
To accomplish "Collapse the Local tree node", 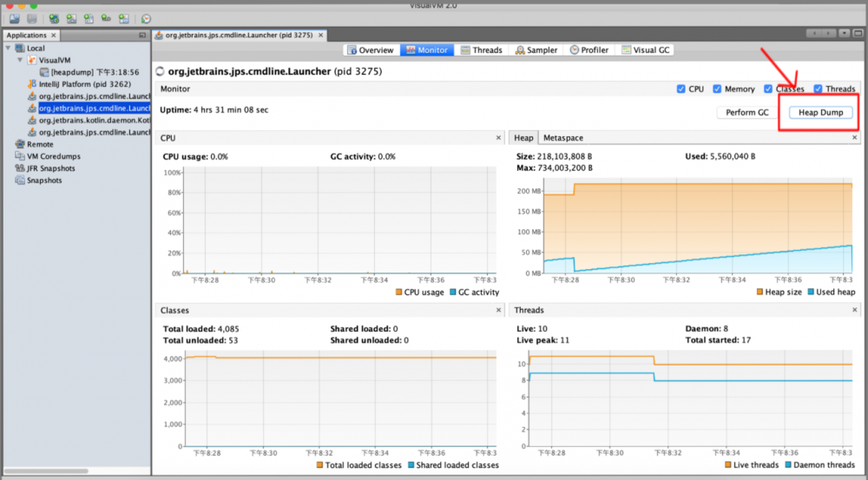I will (8, 48).
